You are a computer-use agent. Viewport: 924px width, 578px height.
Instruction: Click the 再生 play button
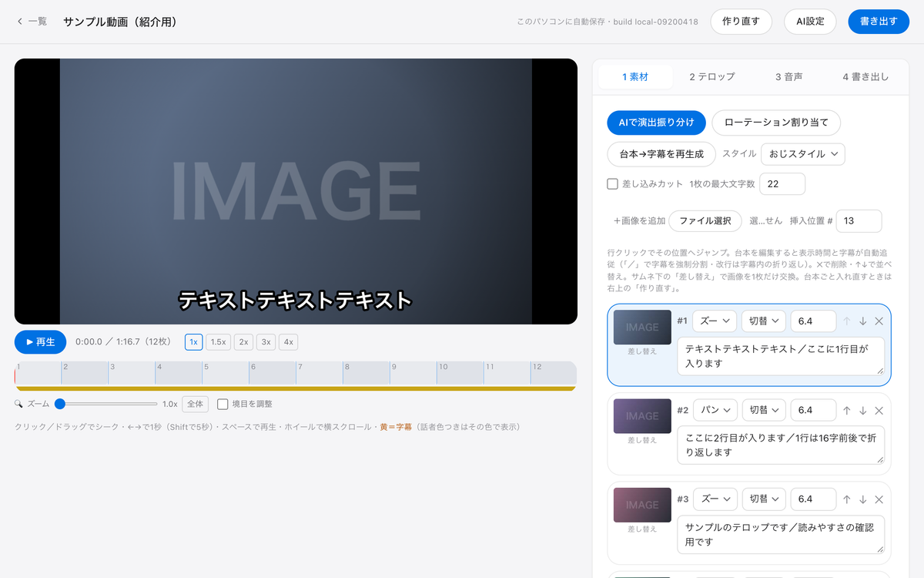tap(40, 342)
